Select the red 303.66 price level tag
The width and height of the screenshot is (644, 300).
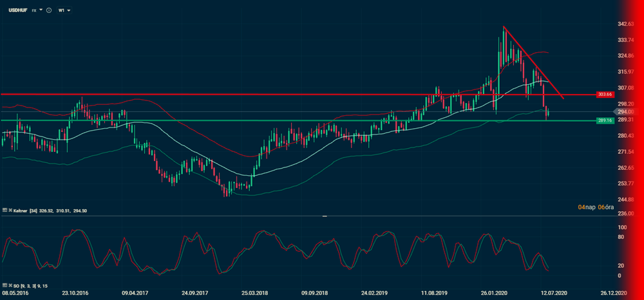(603, 95)
